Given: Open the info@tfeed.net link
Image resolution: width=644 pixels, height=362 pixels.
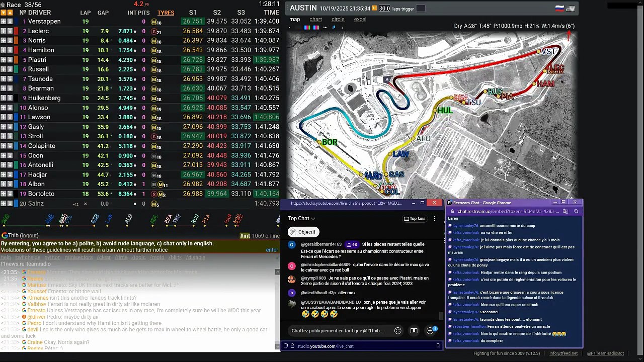Looking at the screenshot, I should click(x=563, y=353).
